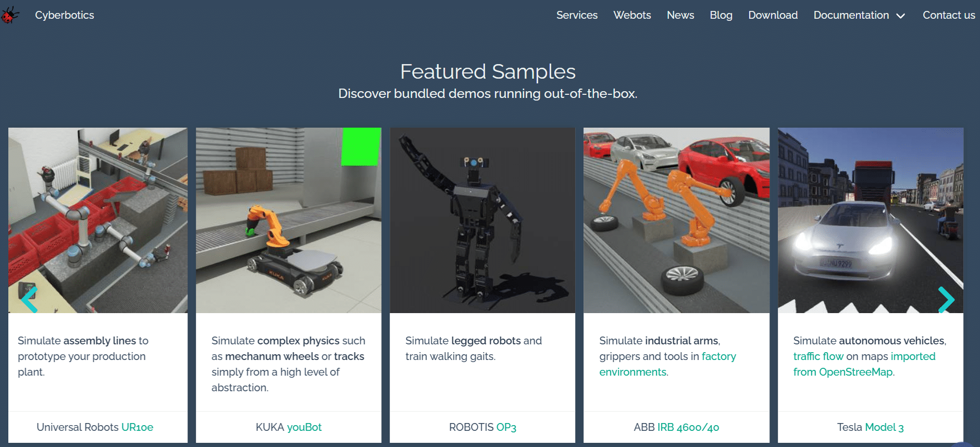Advance carousel with right chevron arrow
The height and width of the screenshot is (447, 980).
946,300
